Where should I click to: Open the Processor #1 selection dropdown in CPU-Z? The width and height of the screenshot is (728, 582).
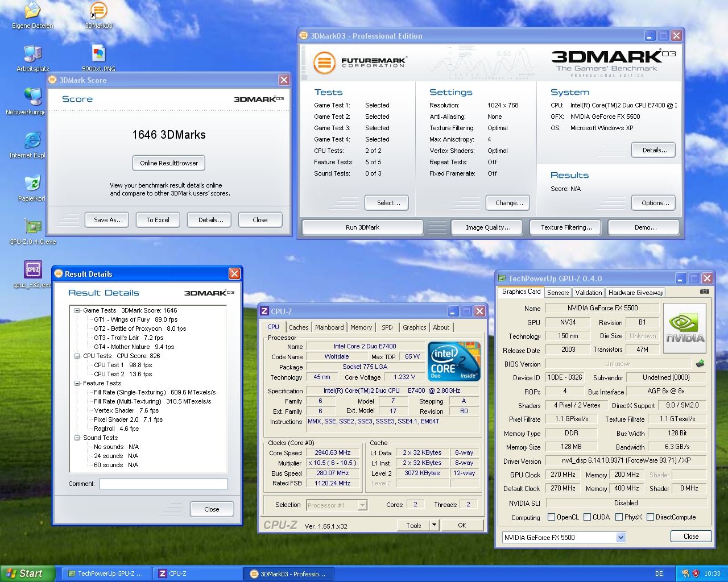click(x=362, y=505)
